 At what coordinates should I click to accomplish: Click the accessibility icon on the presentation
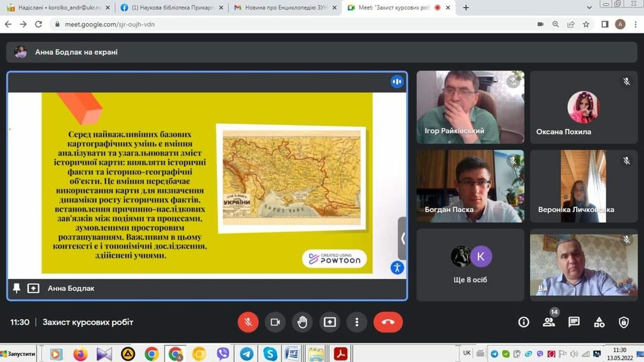[x=396, y=268]
